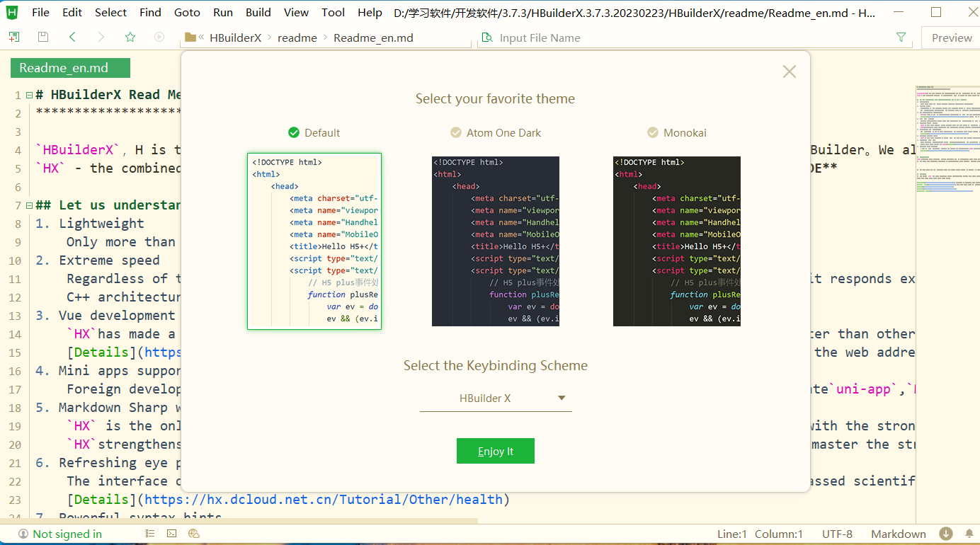Open the Goto menu
Screen dimensions: 980x545
pyautogui.click(x=187, y=12)
